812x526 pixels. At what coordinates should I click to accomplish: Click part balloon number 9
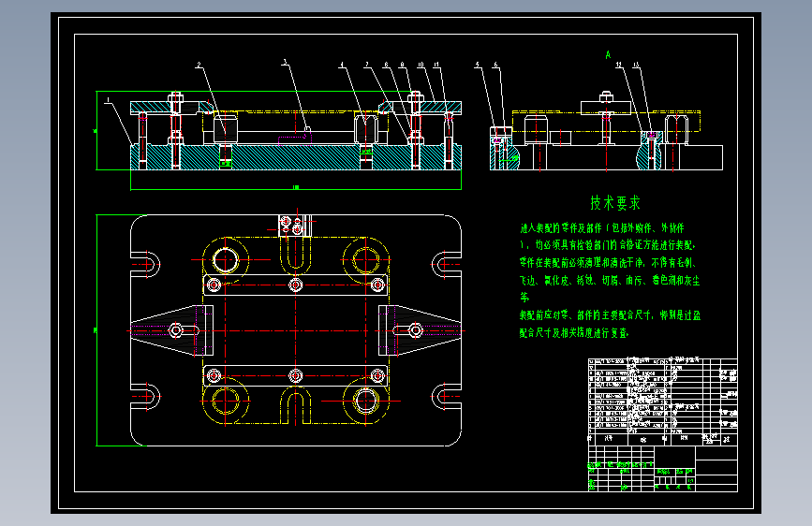click(402, 66)
